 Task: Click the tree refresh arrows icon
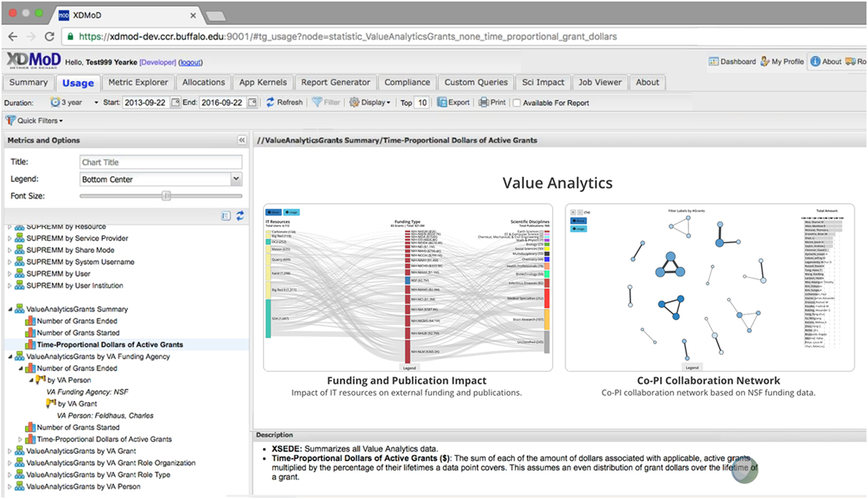[x=240, y=216]
